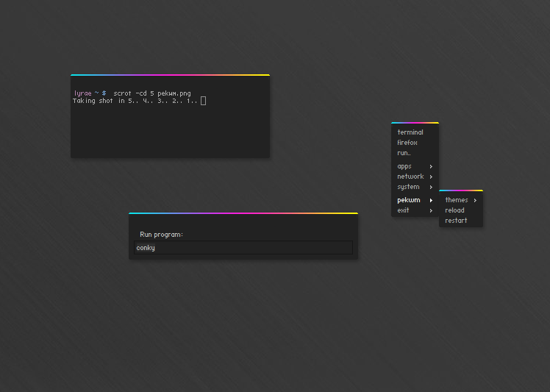The height and width of the screenshot is (392, 550).
Task: Click the Run program: label
Action: click(161, 235)
